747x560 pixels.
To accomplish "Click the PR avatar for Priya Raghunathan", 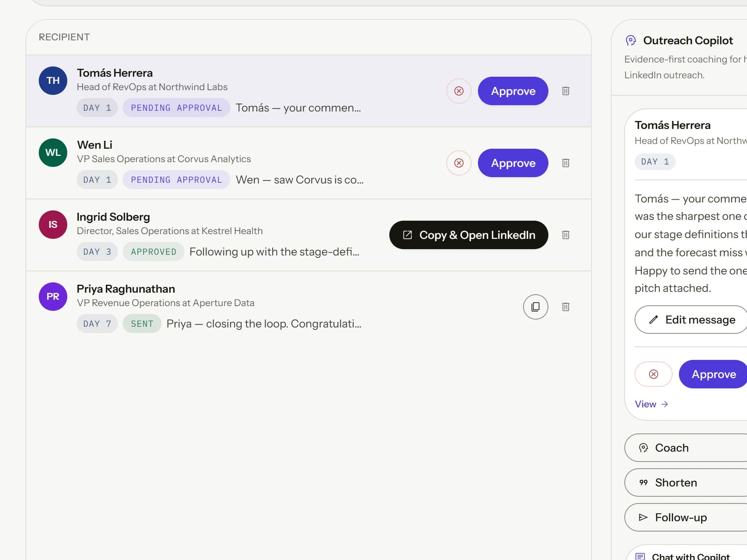I will click(x=53, y=297).
